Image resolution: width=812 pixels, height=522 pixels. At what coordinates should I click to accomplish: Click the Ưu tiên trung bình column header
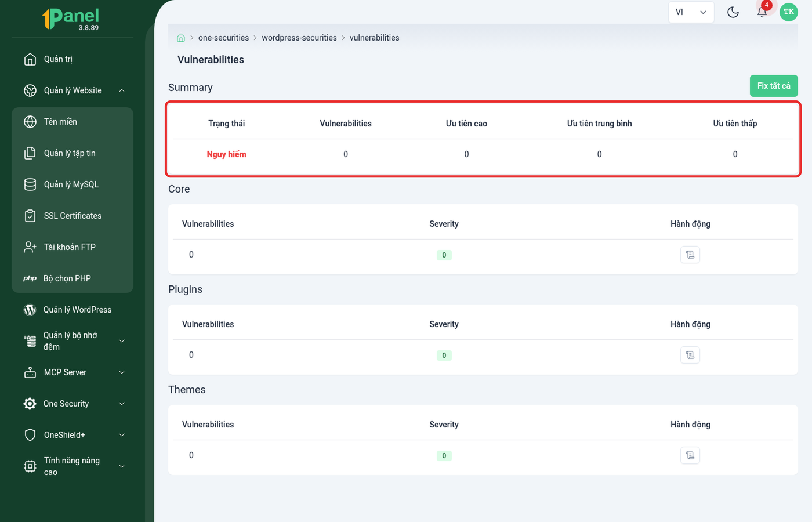coord(600,124)
